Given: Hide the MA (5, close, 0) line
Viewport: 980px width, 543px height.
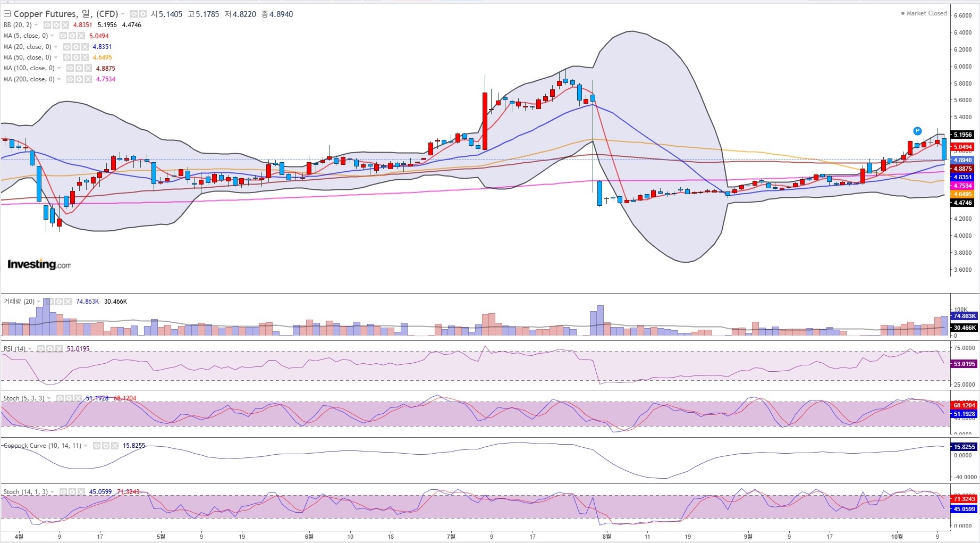Looking at the screenshot, I should pyautogui.click(x=63, y=36).
